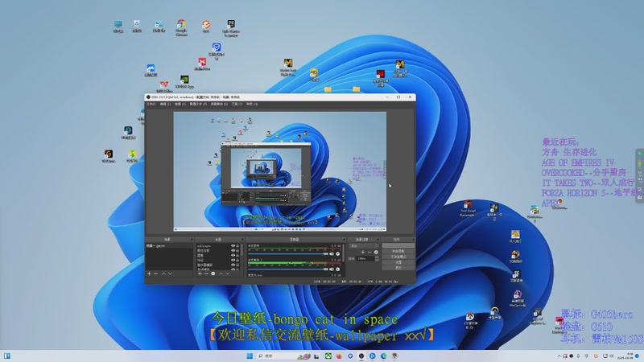This screenshot has height=362, width=644.
Task: Open the 查看(V) menu in OBS
Action: (x=180, y=104)
